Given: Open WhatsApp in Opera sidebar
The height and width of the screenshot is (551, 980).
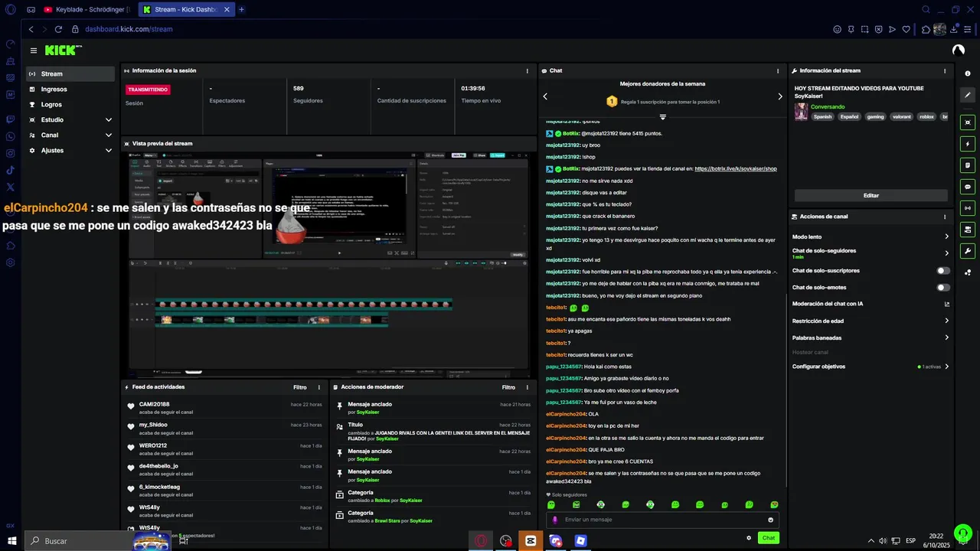Looking at the screenshot, I should coord(10,136).
